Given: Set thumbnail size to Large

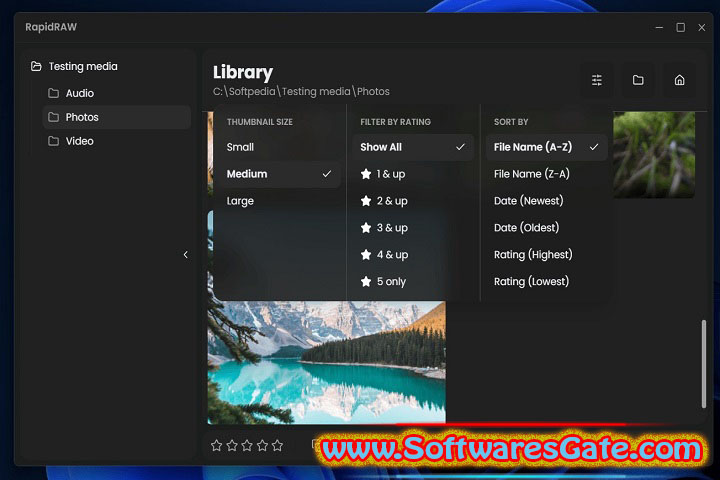Looking at the screenshot, I should click(280, 201).
